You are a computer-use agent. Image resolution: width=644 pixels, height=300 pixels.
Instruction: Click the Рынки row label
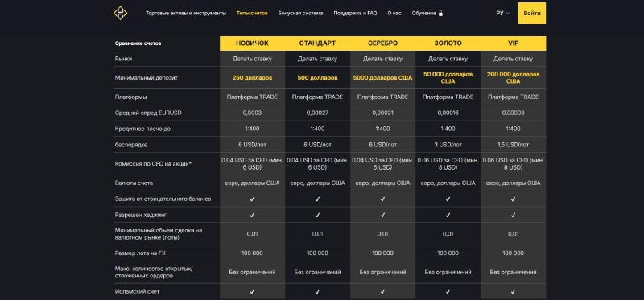[x=123, y=59]
